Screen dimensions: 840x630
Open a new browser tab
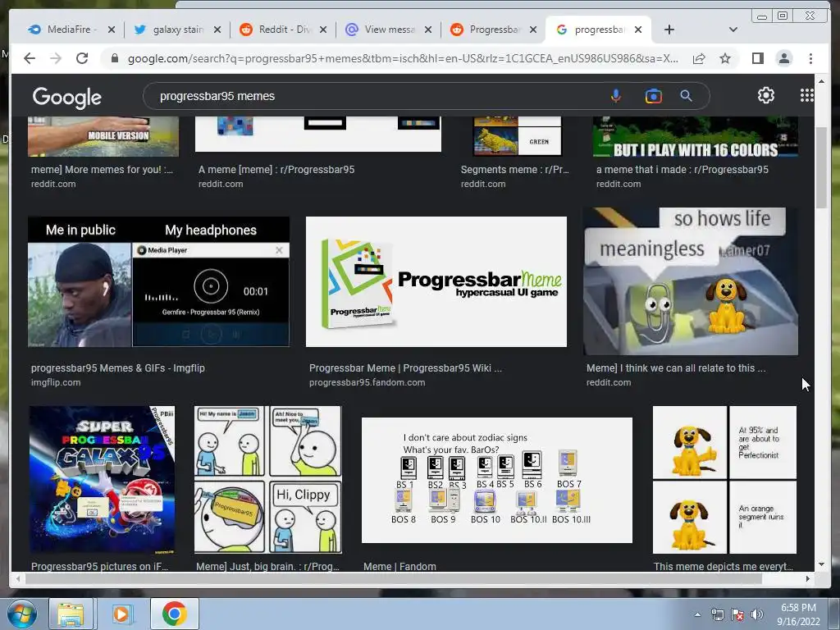(x=669, y=30)
